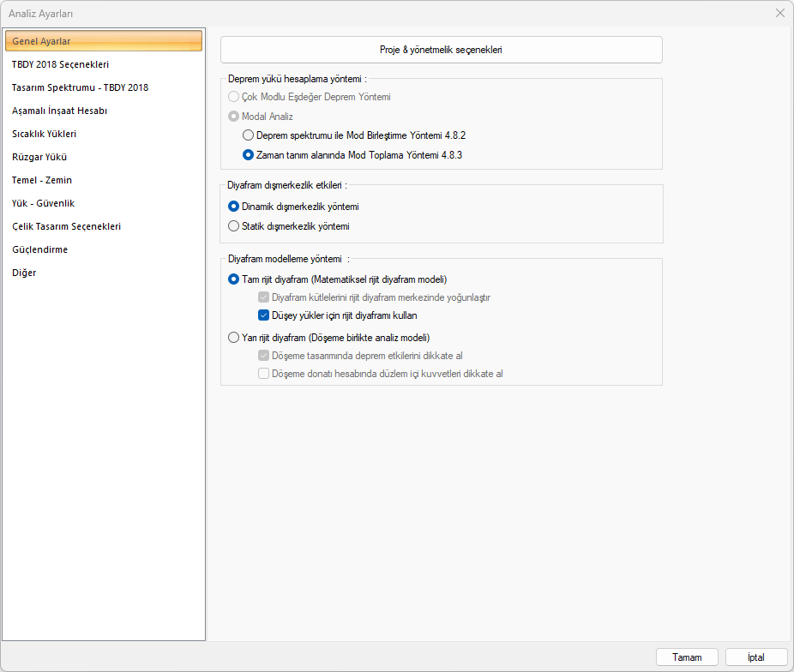Go to the Güçlendirme section

[x=39, y=249]
